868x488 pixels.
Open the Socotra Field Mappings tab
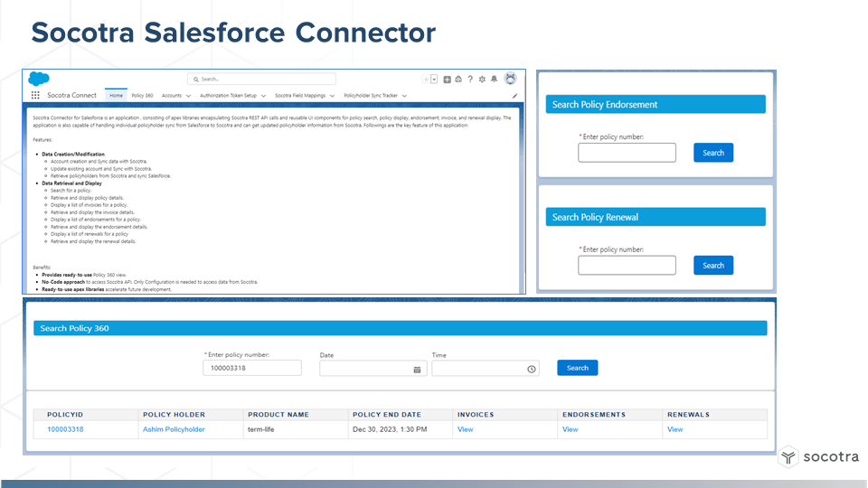click(300, 95)
